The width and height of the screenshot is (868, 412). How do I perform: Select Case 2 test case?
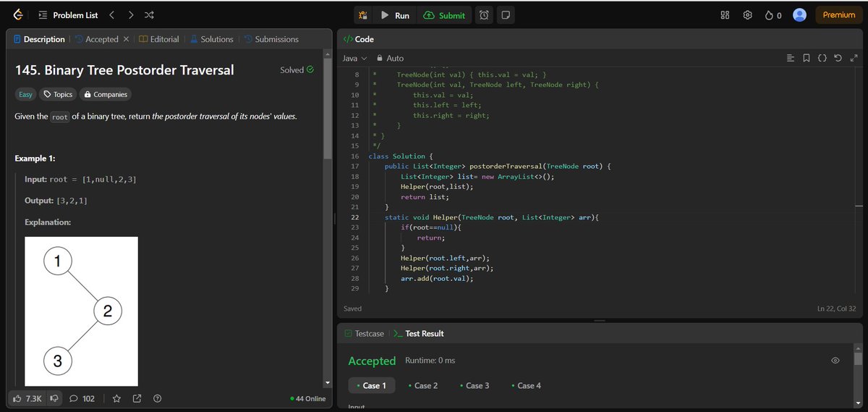pyautogui.click(x=422, y=385)
